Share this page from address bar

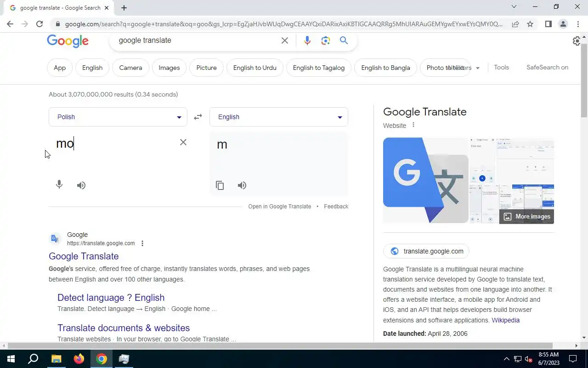click(515, 24)
